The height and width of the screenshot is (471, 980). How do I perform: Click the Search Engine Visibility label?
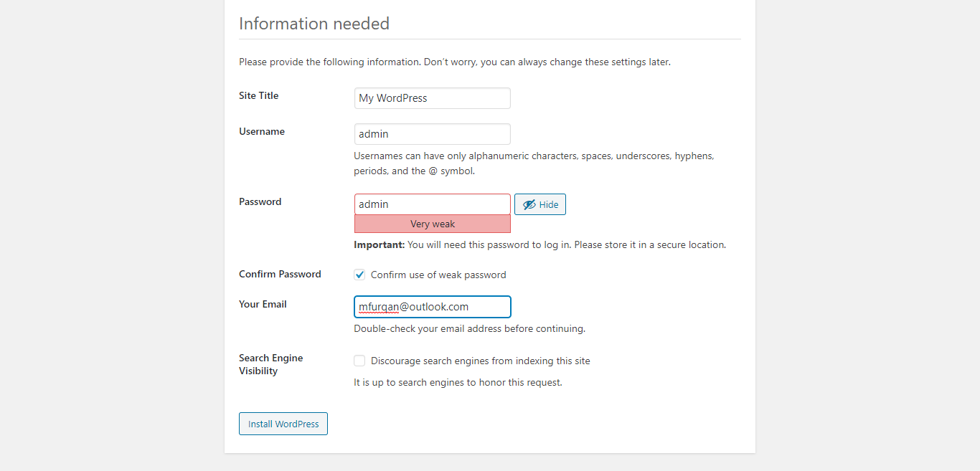270,364
